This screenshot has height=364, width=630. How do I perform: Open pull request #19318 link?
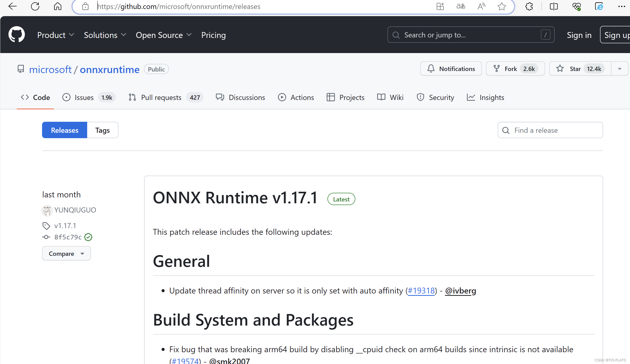[x=421, y=291]
